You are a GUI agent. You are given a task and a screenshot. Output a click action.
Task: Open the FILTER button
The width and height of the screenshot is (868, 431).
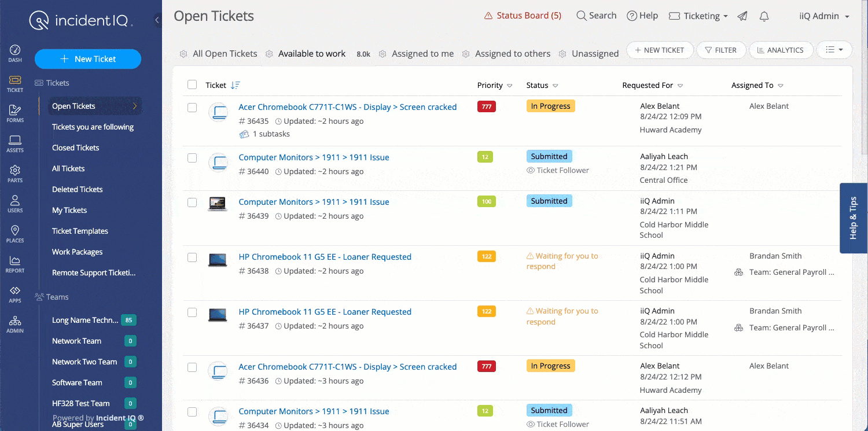(721, 50)
